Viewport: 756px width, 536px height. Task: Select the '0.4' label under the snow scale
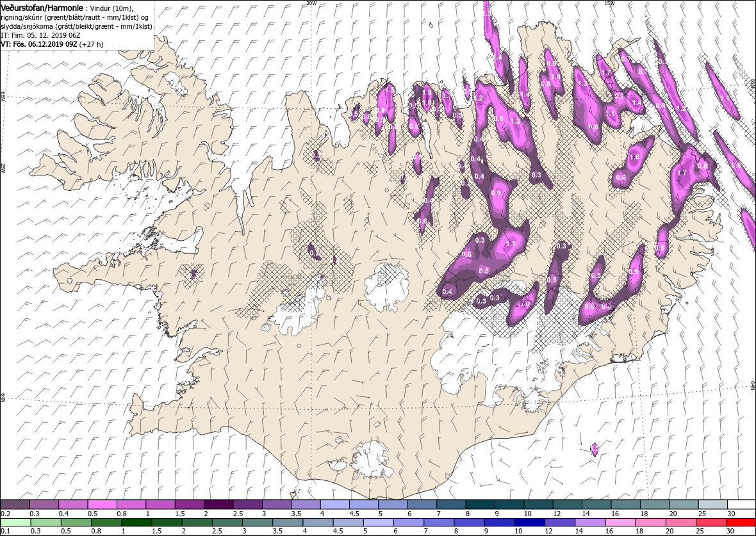point(63,514)
